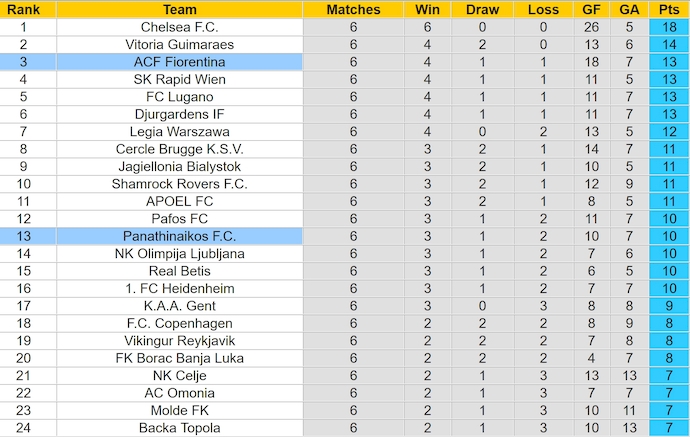The image size is (690, 437).
Task: Click the highlighted Panathinaikos F.C. row
Action: [179, 236]
